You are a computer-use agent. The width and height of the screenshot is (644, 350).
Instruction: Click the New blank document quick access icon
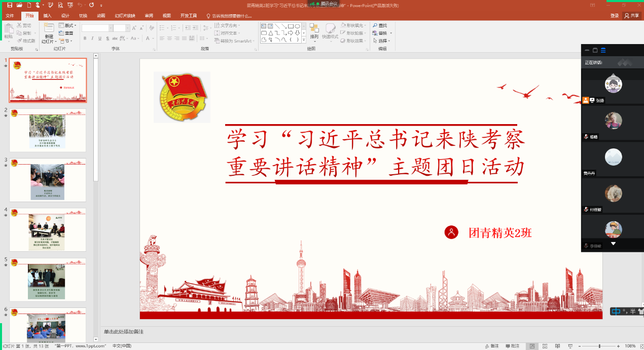coord(29,5)
